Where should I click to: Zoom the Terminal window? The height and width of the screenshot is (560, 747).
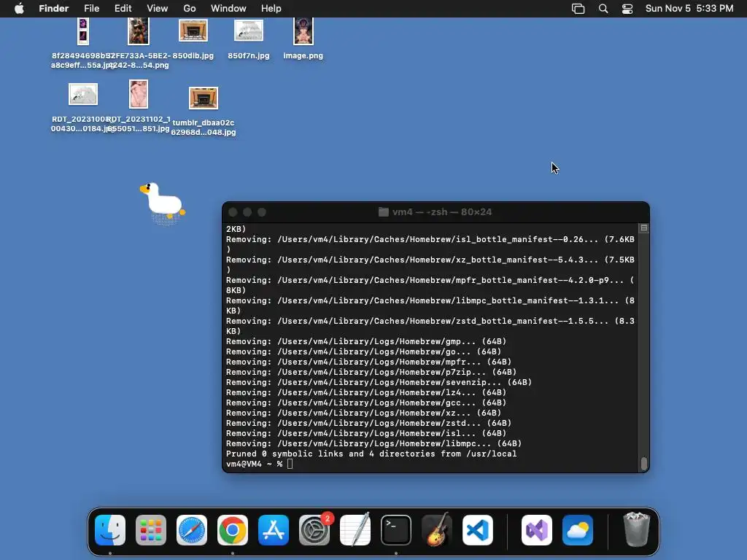coord(262,212)
